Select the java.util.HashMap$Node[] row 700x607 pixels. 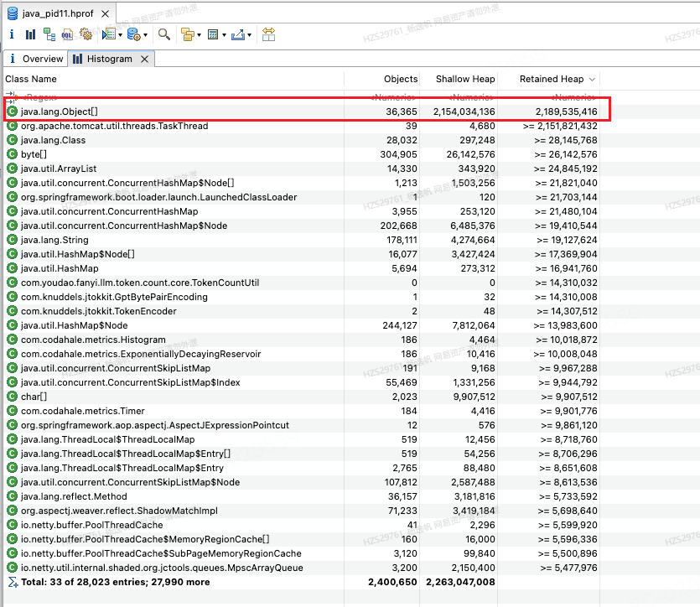coord(301,254)
